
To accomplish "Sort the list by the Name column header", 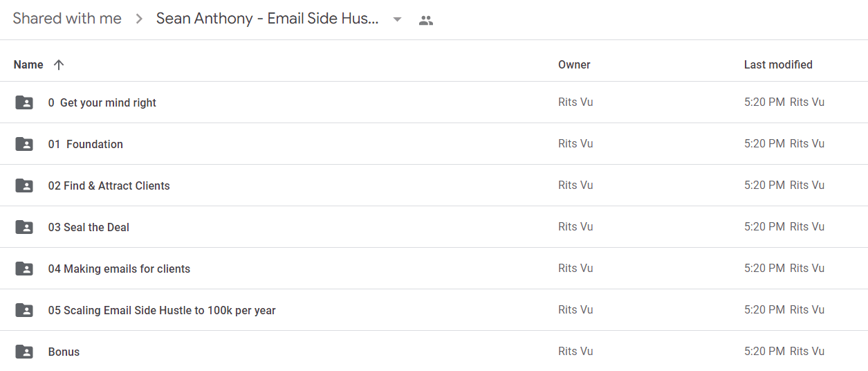I will pyautogui.click(x=28, y=64).
